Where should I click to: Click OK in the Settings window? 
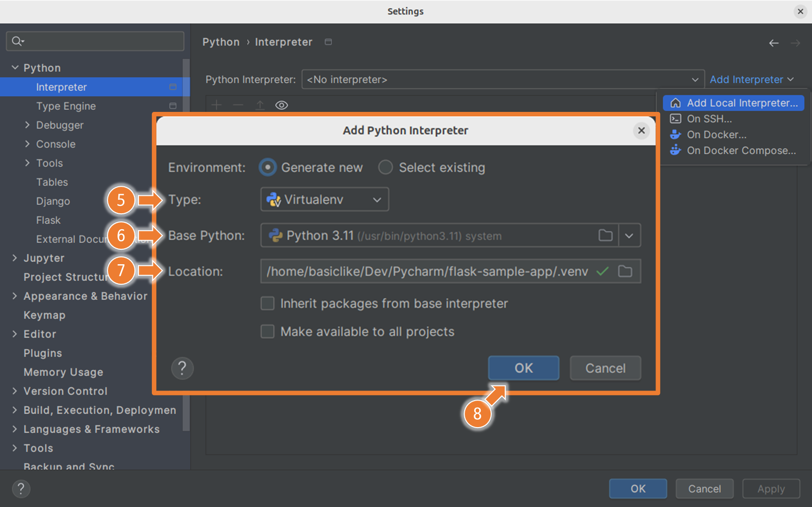[x=638, y=489]
